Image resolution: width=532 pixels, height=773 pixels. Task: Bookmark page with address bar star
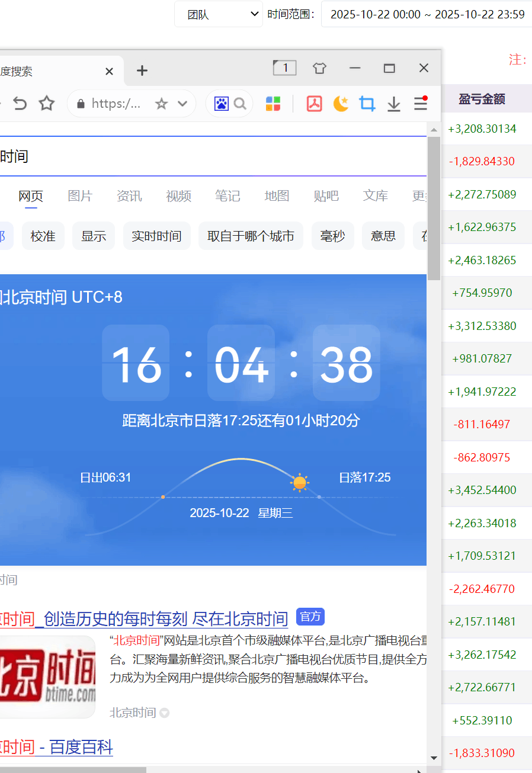[161, 104]
